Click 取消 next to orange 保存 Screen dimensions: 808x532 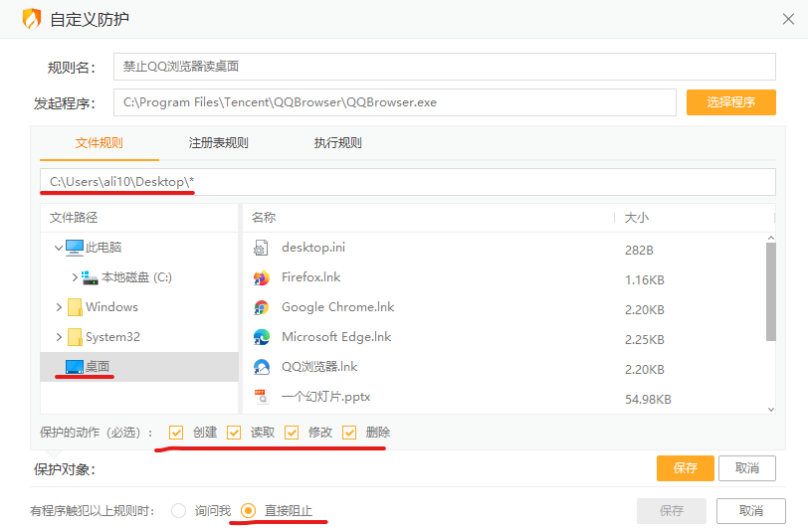pyautogui.click(x=747, y=468)
